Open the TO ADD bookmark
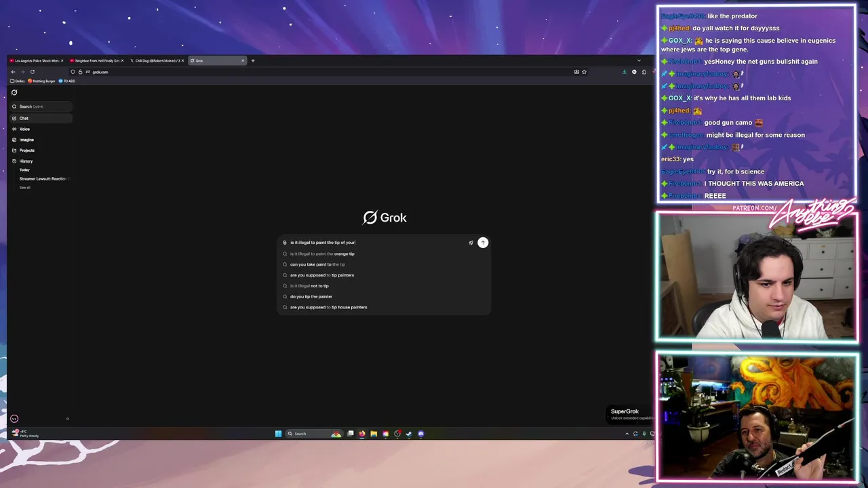The width and height of the screenshot is (868, 488). coord(67,81)
